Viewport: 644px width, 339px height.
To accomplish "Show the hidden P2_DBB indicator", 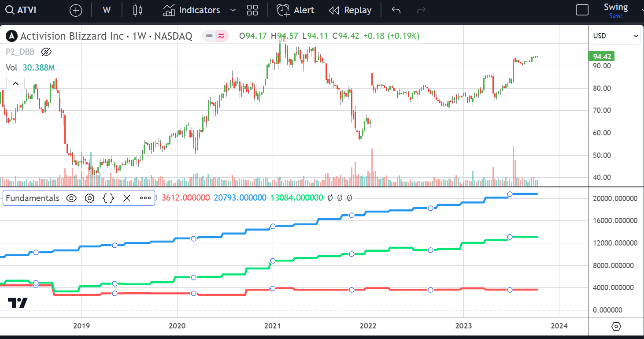I will pos(46,52).
